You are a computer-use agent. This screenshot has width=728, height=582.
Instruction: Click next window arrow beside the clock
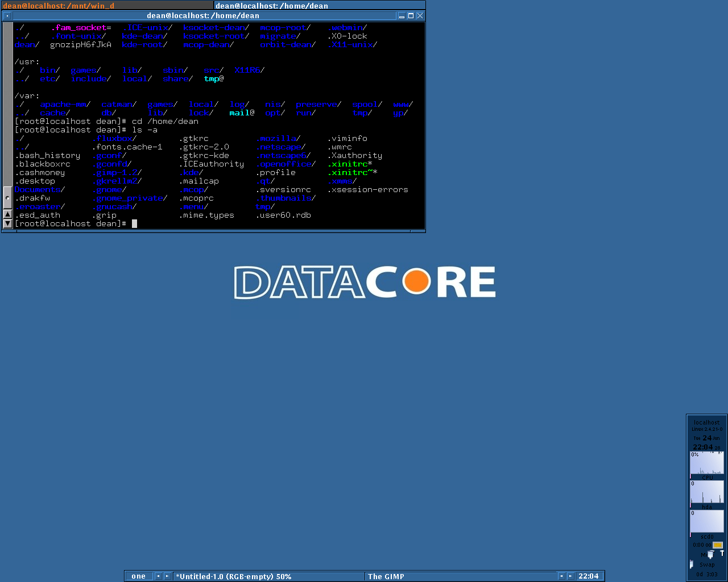(x=570, y=576)
